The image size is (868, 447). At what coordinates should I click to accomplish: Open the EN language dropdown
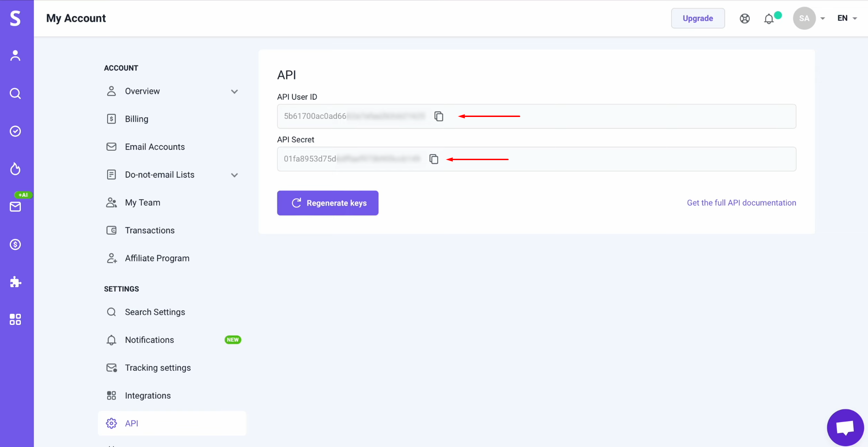tap(847, 18)
